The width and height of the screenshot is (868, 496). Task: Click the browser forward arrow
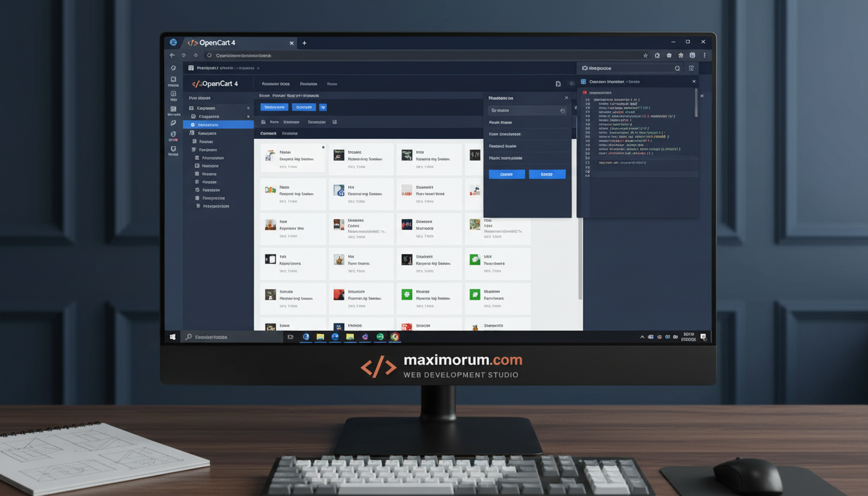click(183, 56)
